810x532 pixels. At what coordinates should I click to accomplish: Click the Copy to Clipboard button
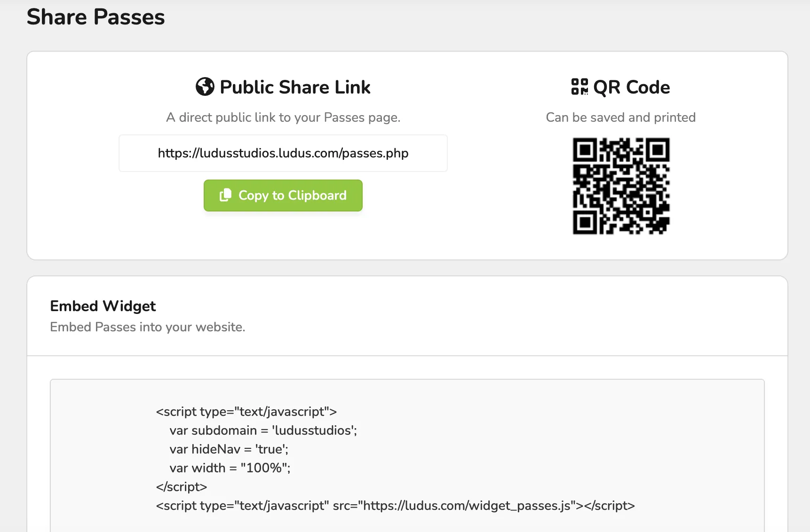tap(283, 196)
